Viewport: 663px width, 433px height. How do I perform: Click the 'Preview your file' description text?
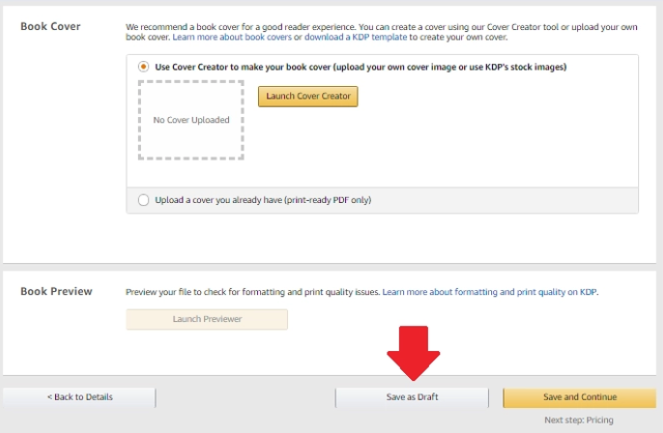pos(252,292)
